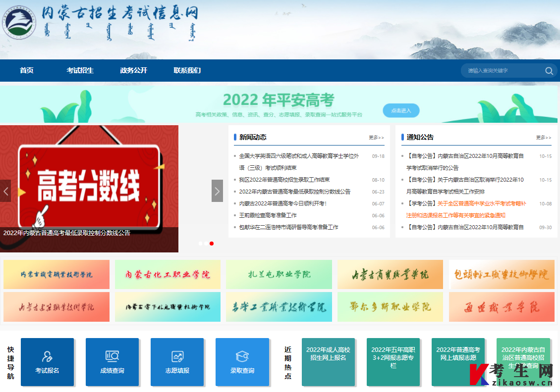Screen dimensions: 560x392
Task: Open news 全国大学英语四六级笔试 article
Action: (x=299, y=162)
